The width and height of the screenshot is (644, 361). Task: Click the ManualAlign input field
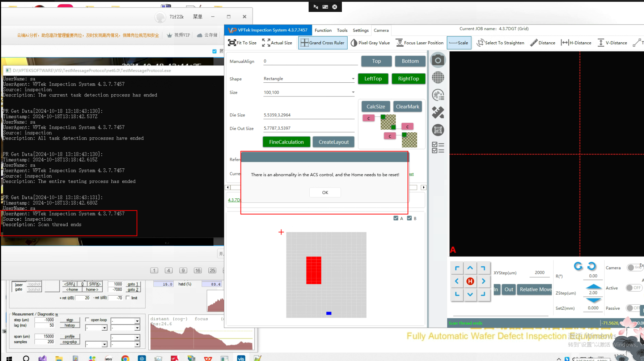click(x=310, y=61)
